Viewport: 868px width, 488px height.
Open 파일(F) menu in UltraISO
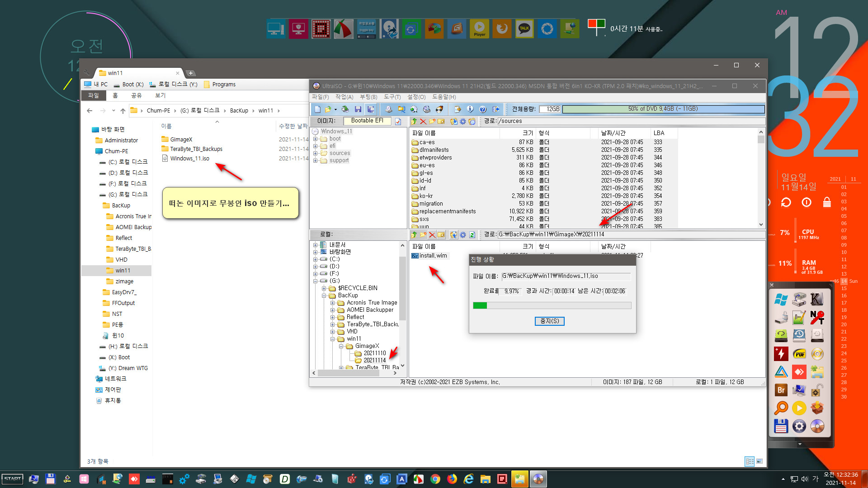click(320, 97)
